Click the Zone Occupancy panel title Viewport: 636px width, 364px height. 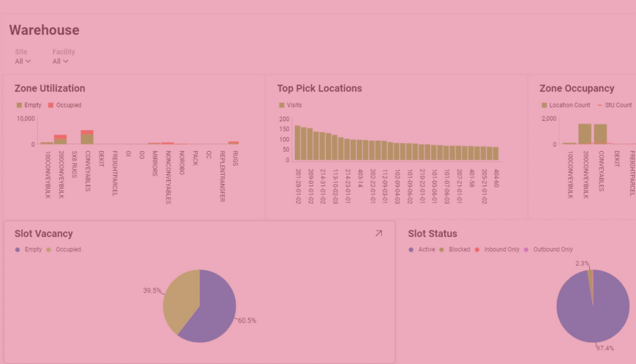pos(576,89)
